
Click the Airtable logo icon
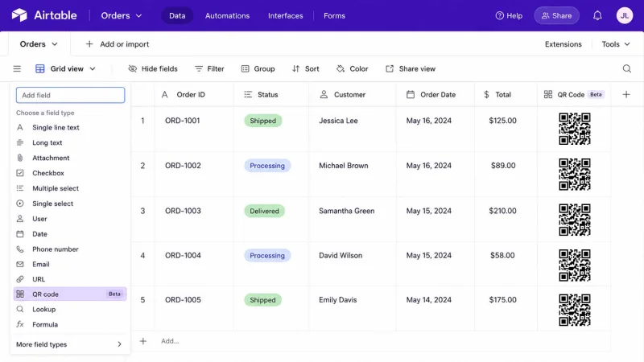pos(19,15)
